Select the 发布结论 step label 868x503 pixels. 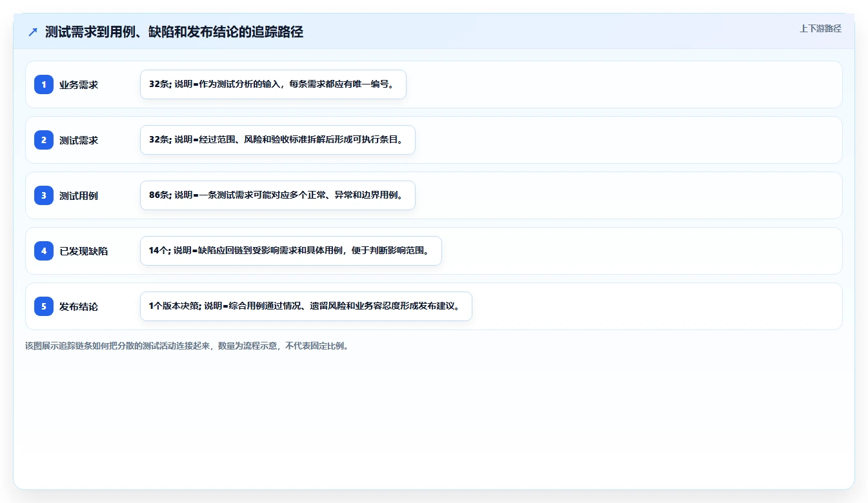(x=79, y=306)
